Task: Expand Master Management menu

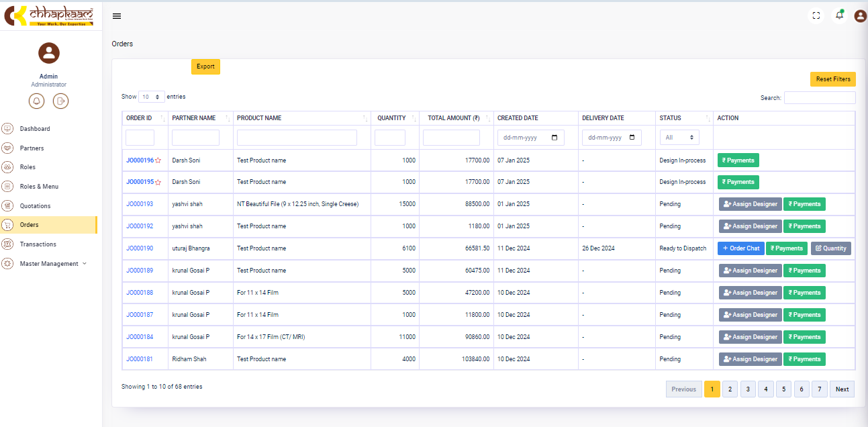Action: point(52,264)
